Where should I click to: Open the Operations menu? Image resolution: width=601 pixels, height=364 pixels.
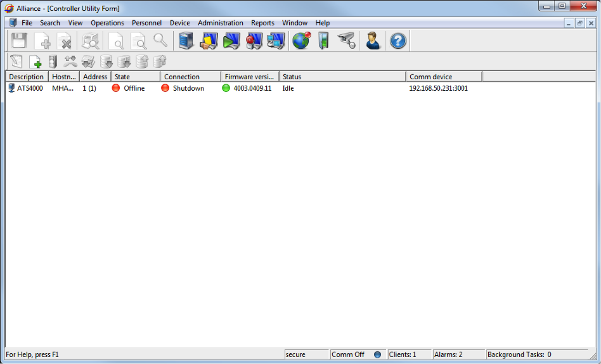coord(107,23)
